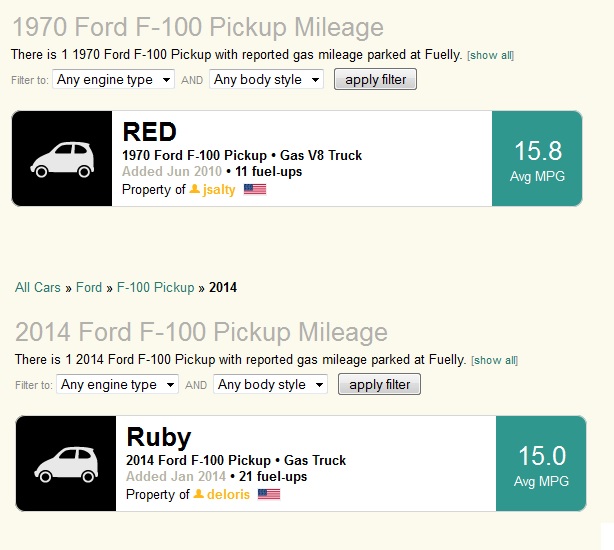Open the RED vehicle title

click(x=149, y=132)
